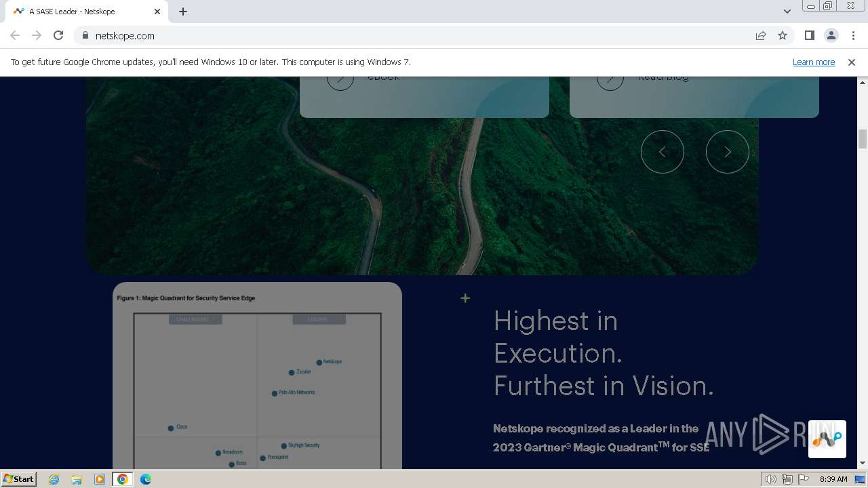Viewport: 868px width, 488px height.
Task: Open Windows Media Player from taskbar
Action: [99, 479]
